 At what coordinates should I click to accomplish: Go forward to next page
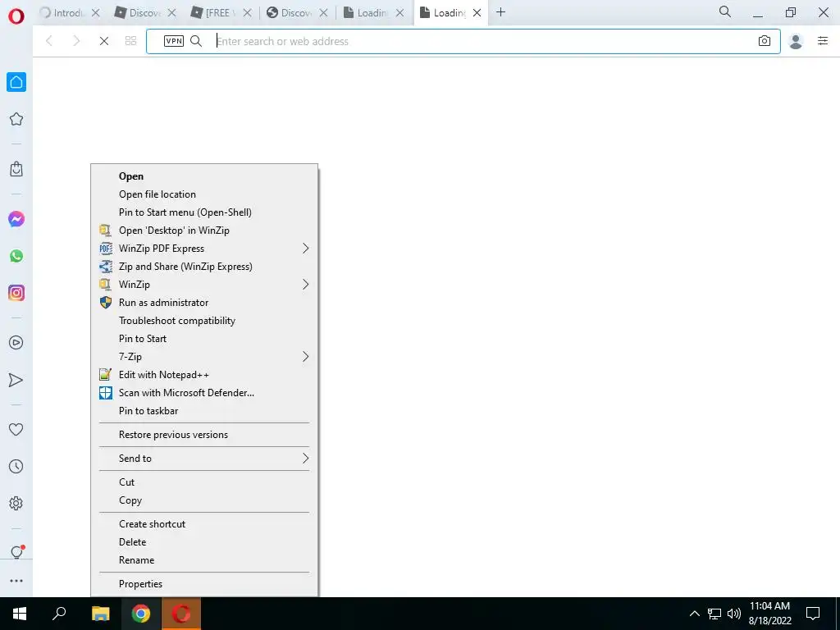click(x=76, y=41)
